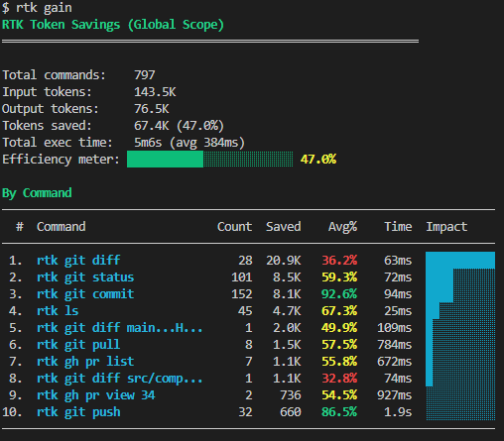Click the 'Avg%' column header
Image resolution: width=504 pixels, height=441 pixels.
point(342,227)
